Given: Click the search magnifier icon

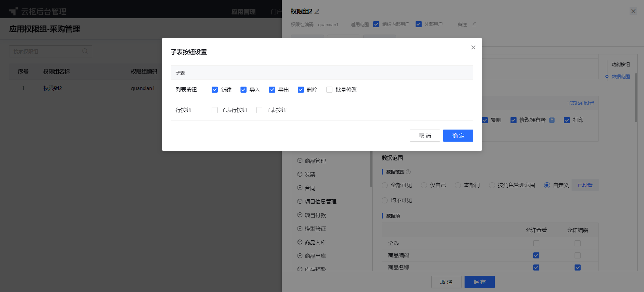Looking at the screenshot, I should pyautogui.click(x=85, y=51).
